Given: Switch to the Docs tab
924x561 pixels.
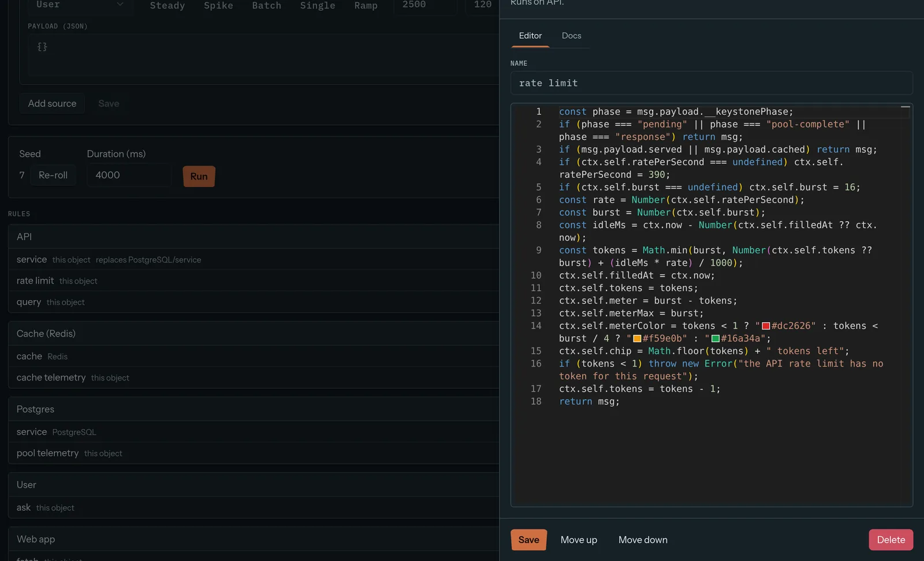Looking at the screenshot, I should tap(572, 36).
